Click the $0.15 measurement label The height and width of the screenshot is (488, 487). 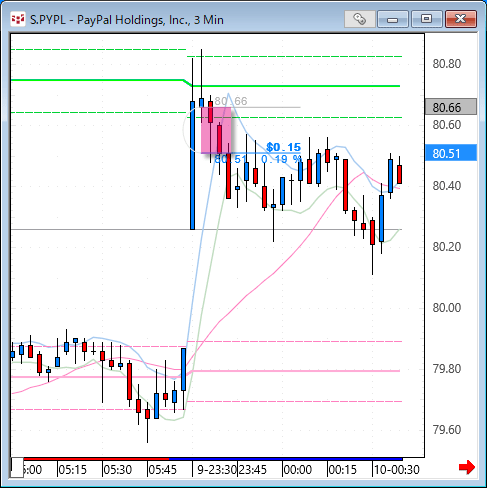click(x=283, y=147)
